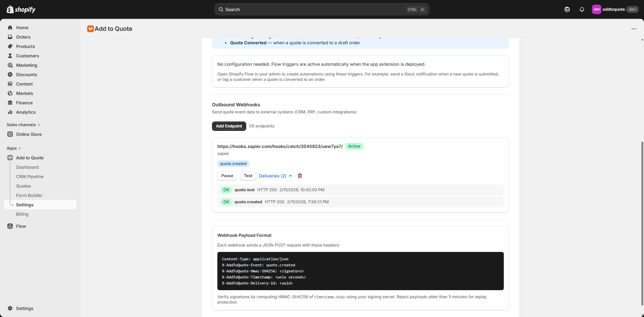Open the page actions ellipsis menu

[x=634, y=29]
